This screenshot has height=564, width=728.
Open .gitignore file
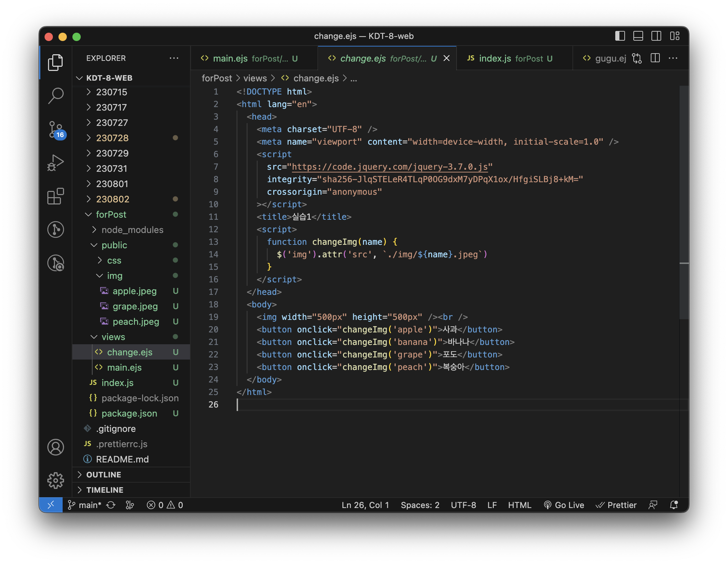[131, 429]
